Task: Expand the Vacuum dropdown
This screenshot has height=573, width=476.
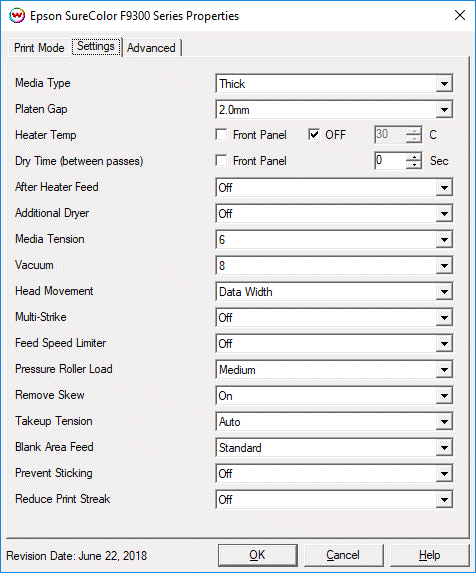Action: click(x=334, y=265)
